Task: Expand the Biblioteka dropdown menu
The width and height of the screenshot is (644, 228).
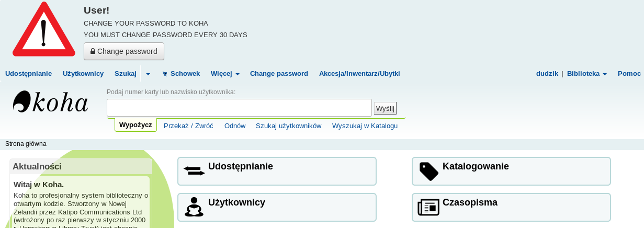Action: pos(586,74)
